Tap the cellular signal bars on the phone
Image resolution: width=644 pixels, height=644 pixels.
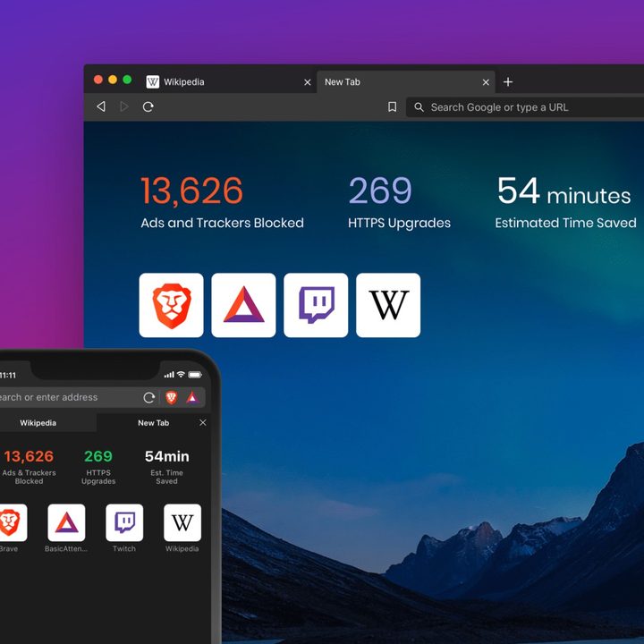point(169,375)
